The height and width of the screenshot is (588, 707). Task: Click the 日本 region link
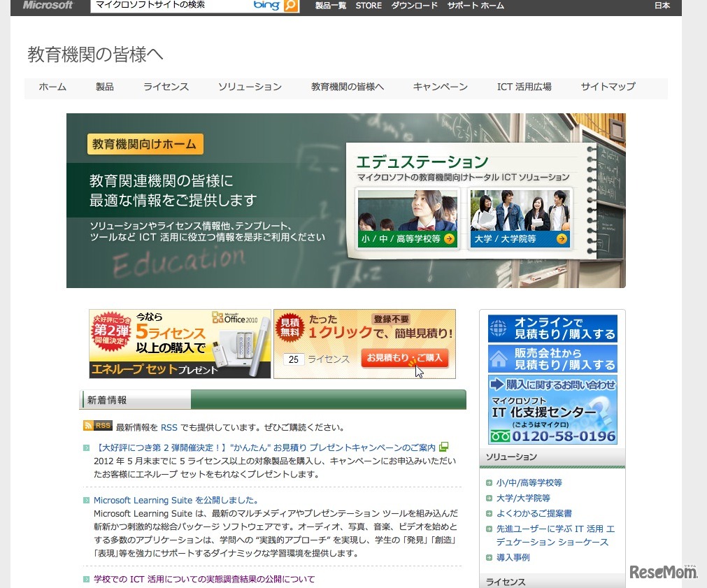662,6
